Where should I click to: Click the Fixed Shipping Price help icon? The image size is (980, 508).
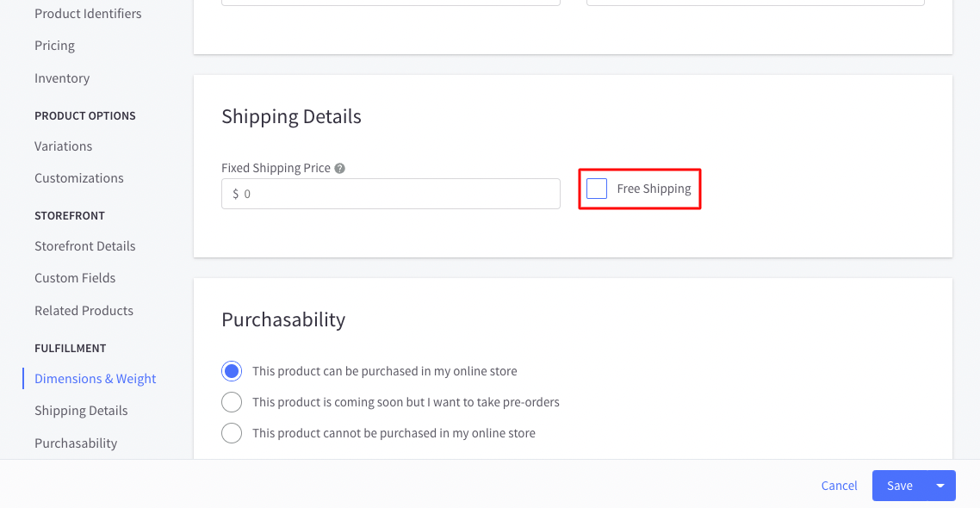[339, 168]
